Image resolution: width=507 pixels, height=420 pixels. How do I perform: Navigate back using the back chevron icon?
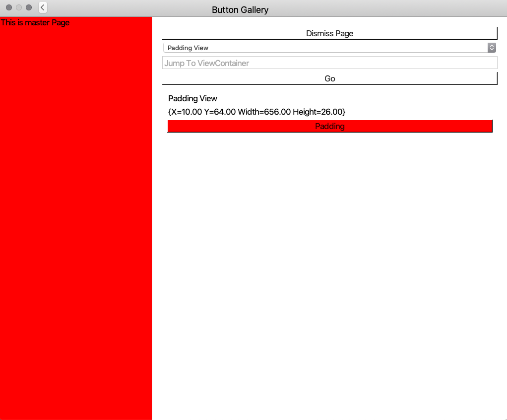[x=43, y=7]
